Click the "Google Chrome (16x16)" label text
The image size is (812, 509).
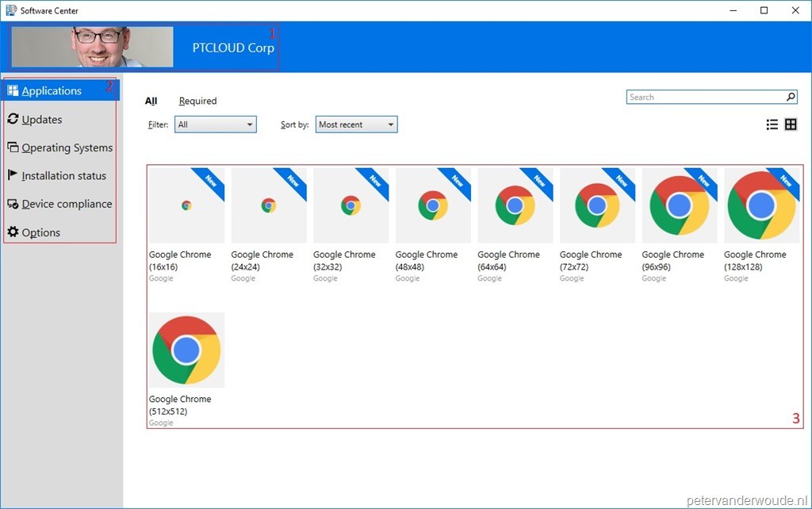[x=180, y=261]
